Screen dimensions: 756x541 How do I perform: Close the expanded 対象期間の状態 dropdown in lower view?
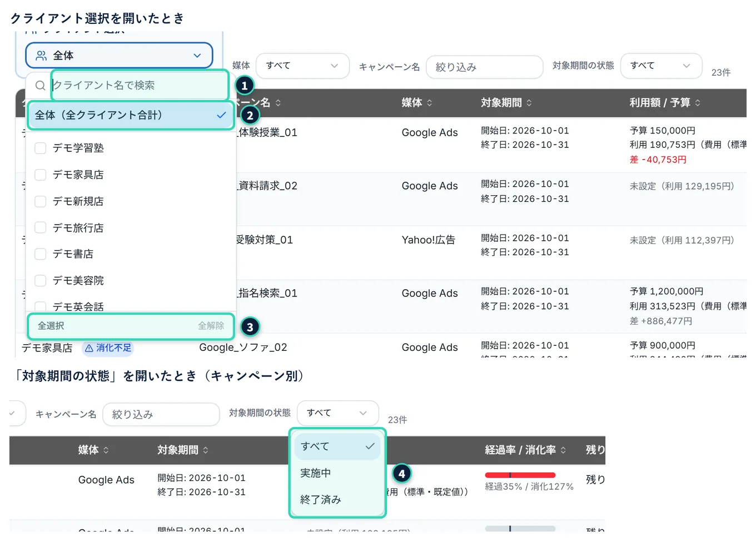coord(337,413)
